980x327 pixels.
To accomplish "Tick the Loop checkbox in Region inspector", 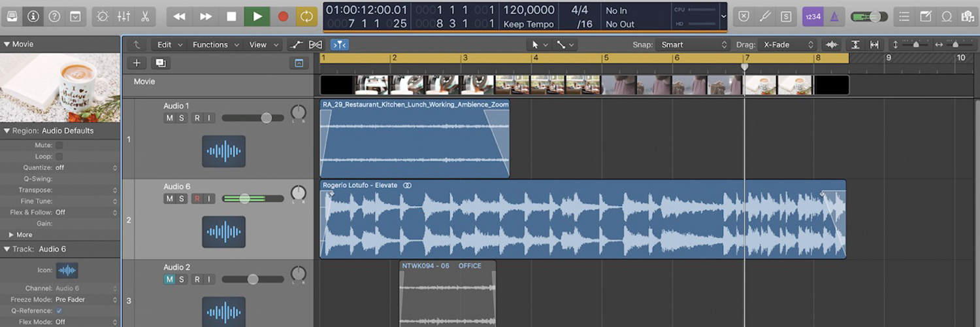I will [x=59, y=156].
